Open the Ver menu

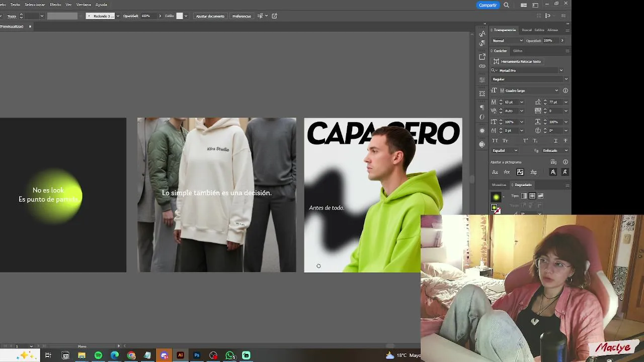68,5
